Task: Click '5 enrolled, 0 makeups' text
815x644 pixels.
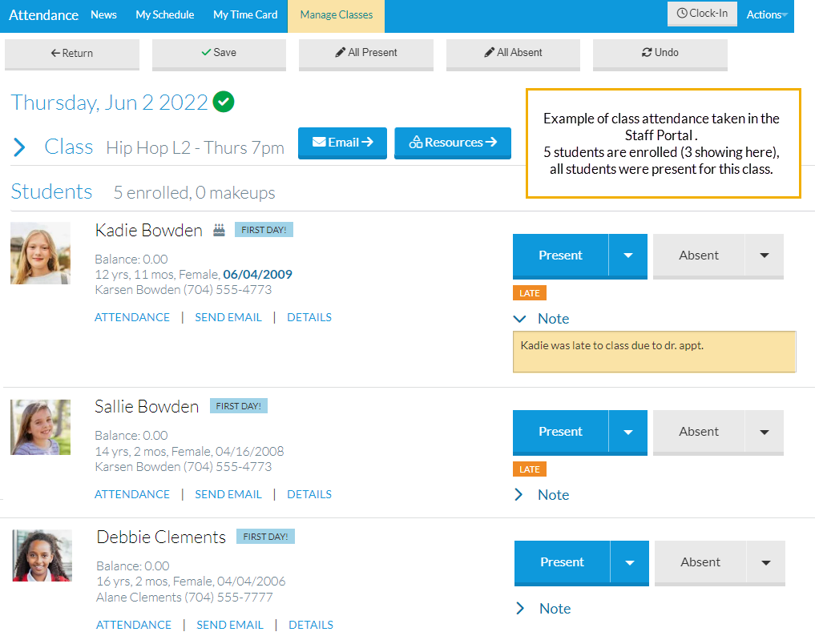Action: [195, 193]
